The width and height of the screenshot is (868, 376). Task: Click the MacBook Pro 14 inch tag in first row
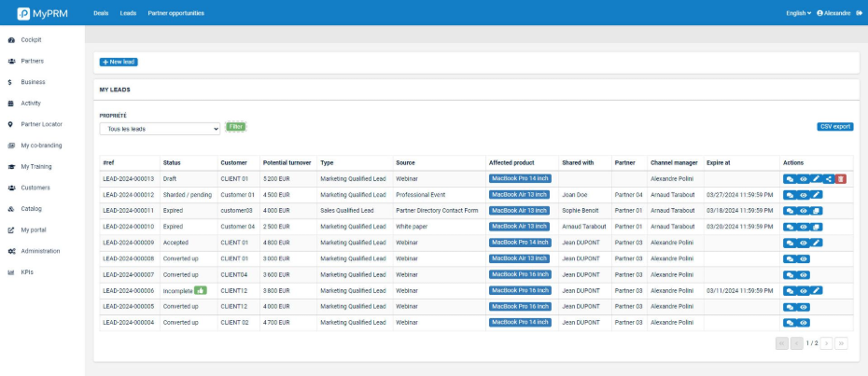click(520, 178)
